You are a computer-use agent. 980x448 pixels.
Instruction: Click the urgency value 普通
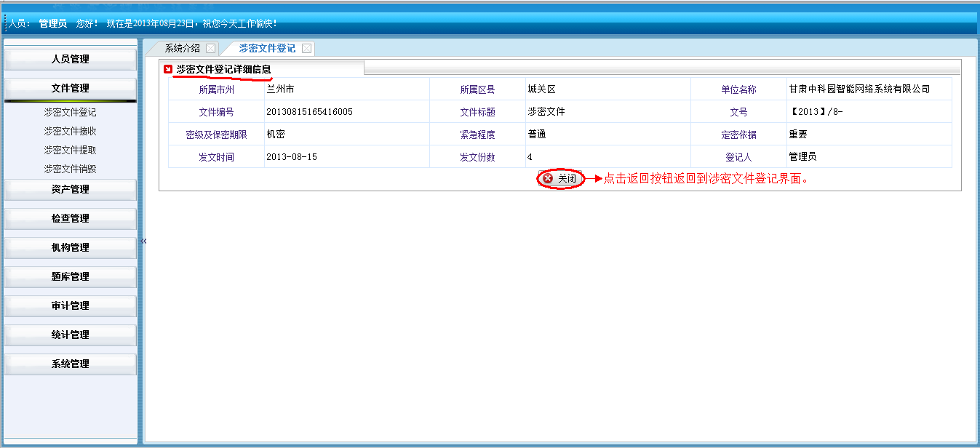tap(536, 135)
